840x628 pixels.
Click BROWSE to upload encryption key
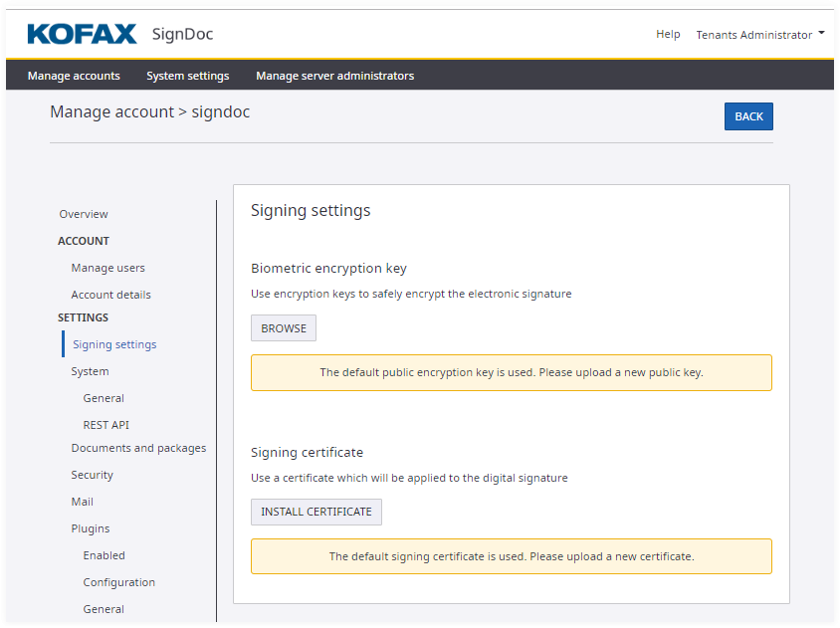pos(284,328)
